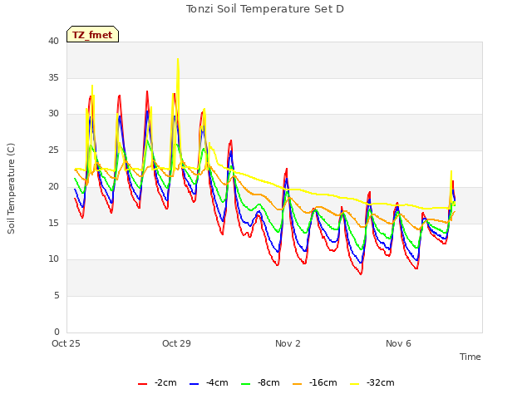Click the TZ_fmet annotation label

(92, 34)
